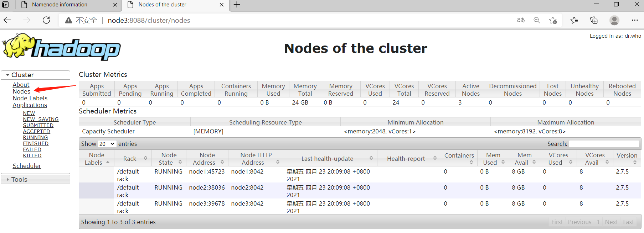This screenshot has height=233, width=644.
Task: Select the Nodes of the cluster tab
Action: coord(163,5)
